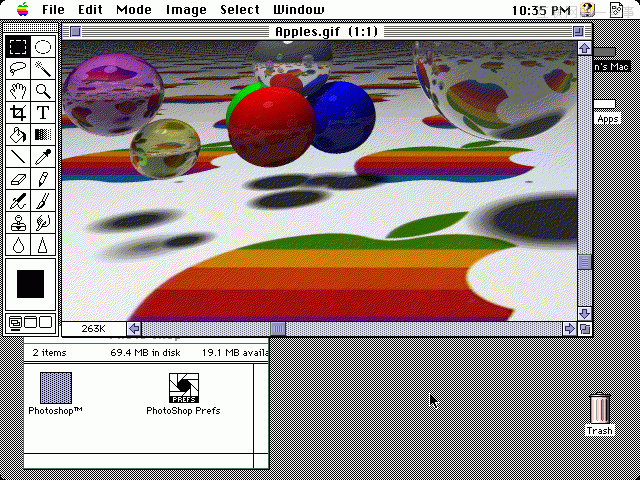Open the Select menu
This screenshot has width=640, height=480.
(x=240, y=9)
